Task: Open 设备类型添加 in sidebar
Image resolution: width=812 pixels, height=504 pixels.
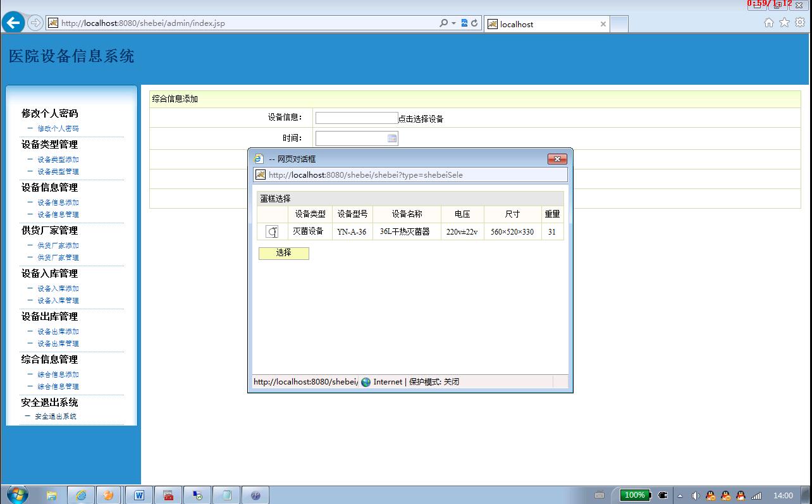Action: [x=58, y=159]
